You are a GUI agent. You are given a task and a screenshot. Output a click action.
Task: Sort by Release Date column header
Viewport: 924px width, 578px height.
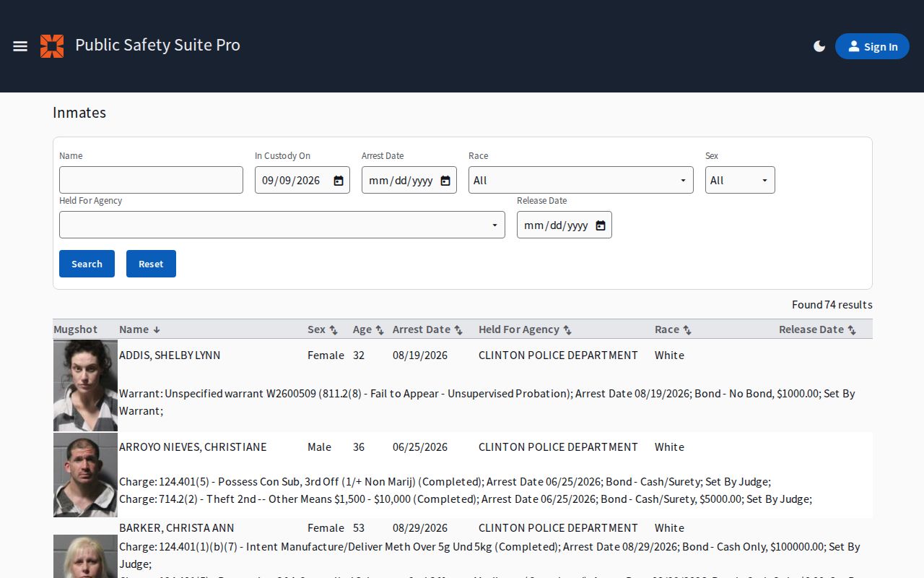(818, 329)
